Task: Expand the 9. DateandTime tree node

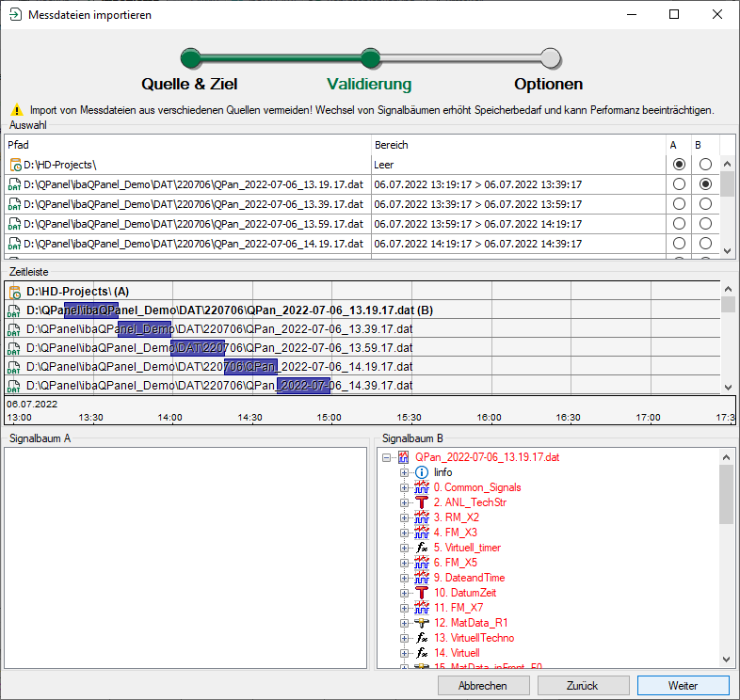Action: pos(405,578)
